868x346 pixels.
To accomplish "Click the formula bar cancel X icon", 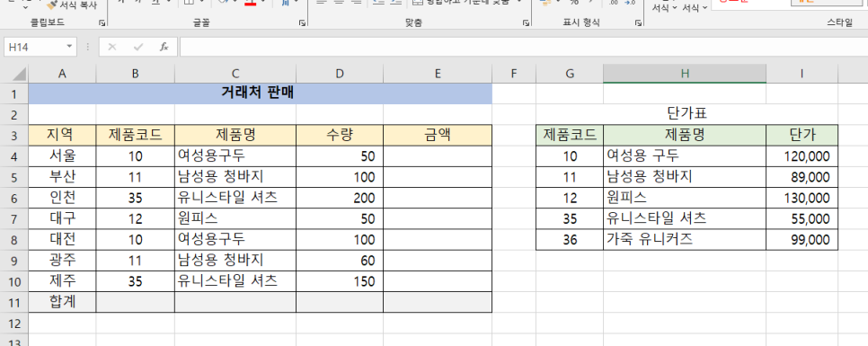I will pyautogui.click(x=112, y=47).
